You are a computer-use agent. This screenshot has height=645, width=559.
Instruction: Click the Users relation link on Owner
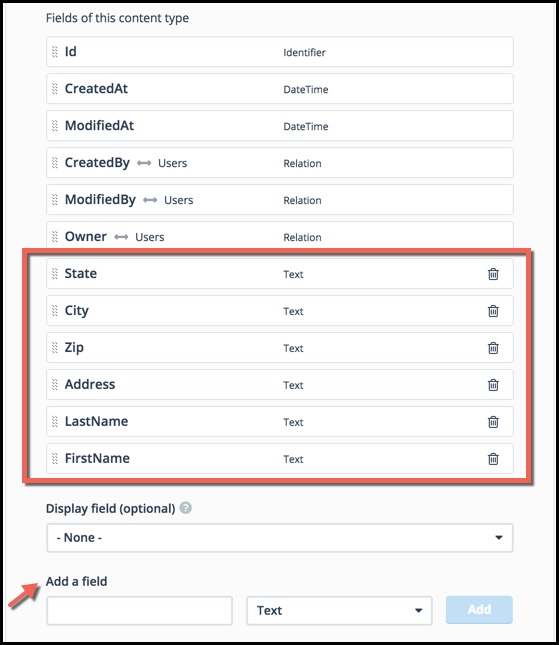[150, 237]
